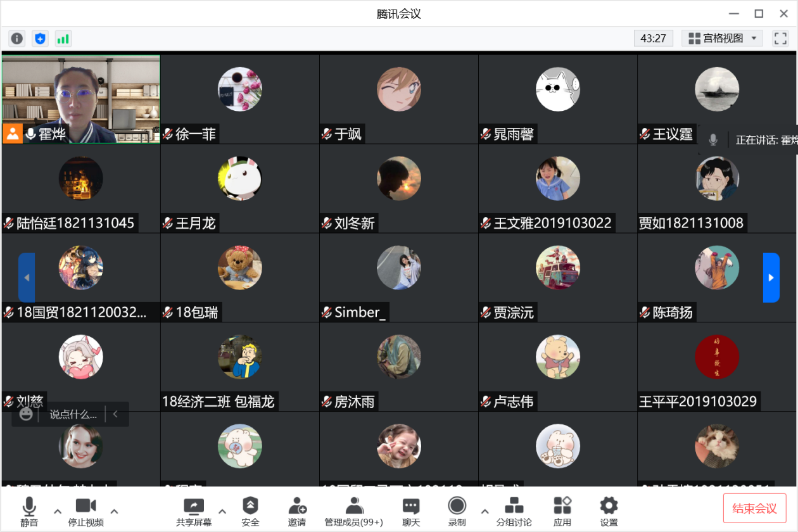
Task: Open the meeting info icon
Action: pyautogui.click(x=17, y=39)
